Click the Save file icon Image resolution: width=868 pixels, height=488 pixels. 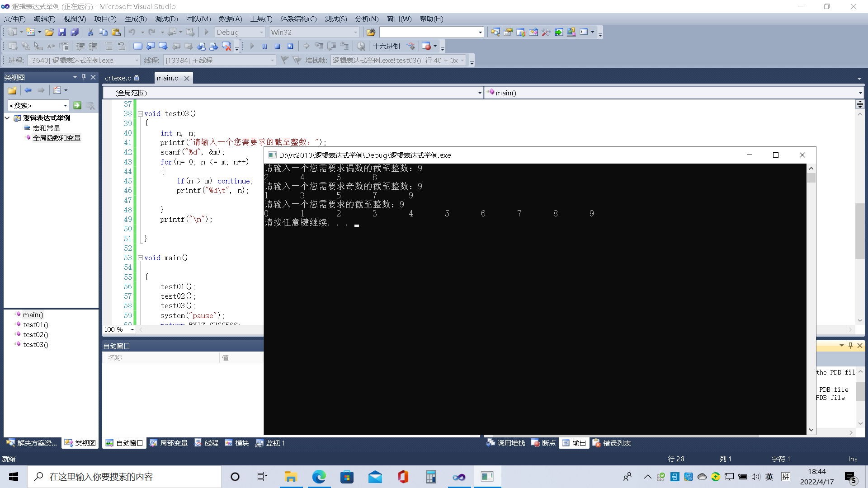[x=62, y=33]
